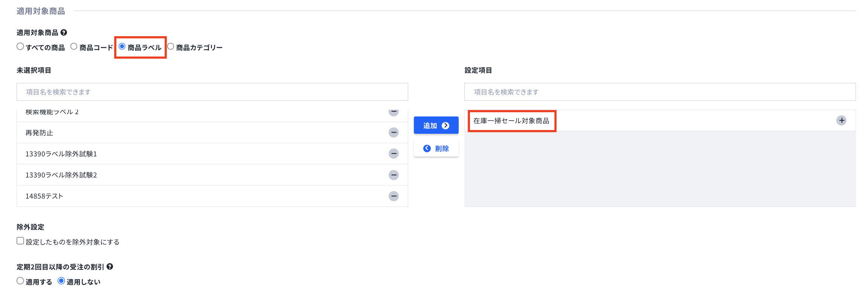Select the 商品コード radio button
Screen dimensions: 868x306
(x=74, y=47)
